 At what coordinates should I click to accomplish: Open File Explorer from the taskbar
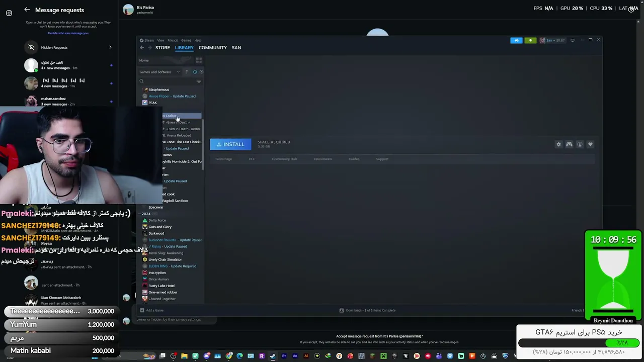[x=185, y=356]
